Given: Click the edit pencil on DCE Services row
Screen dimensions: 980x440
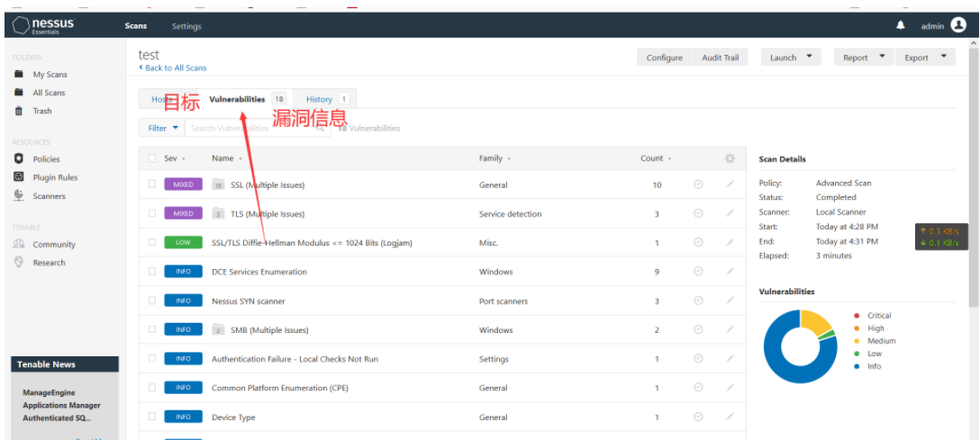Looking at the screenshot, I should point(730,272).
